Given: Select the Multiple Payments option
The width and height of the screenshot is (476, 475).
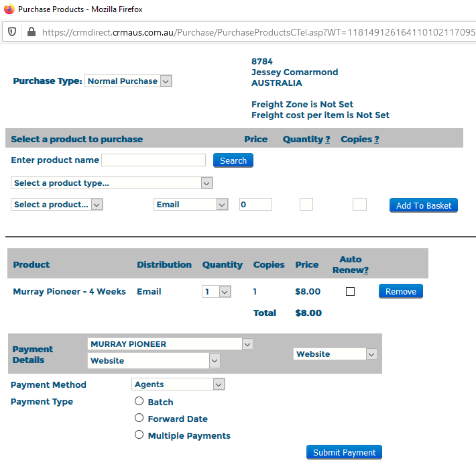Looking at the screenshot, I should pos(139,435).
